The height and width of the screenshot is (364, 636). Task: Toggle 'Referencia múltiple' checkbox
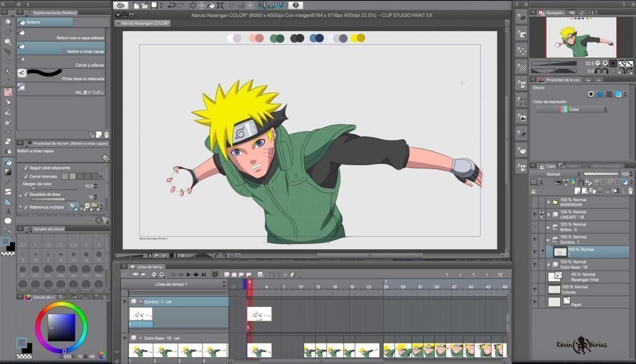(26, 207)
